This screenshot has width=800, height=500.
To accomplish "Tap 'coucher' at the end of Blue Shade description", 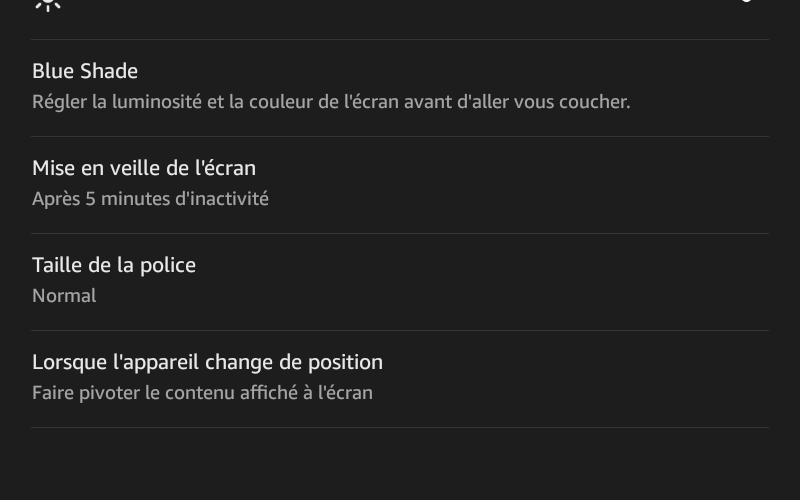I will tap(594, 102).
